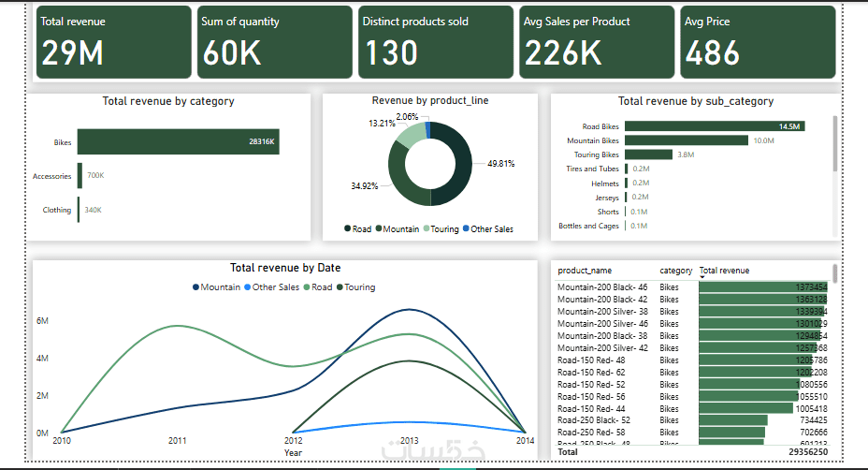The height and width of the screenshot is (470, 868).
Task: Click the sub_category chart vertical scrollbar
Action: (x=835, y=144)
